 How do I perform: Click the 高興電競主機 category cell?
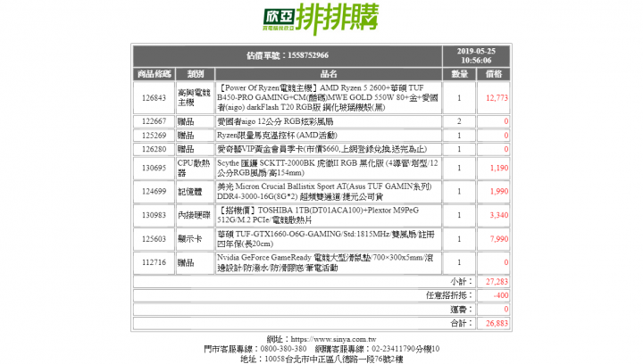[x=194, y=98]
